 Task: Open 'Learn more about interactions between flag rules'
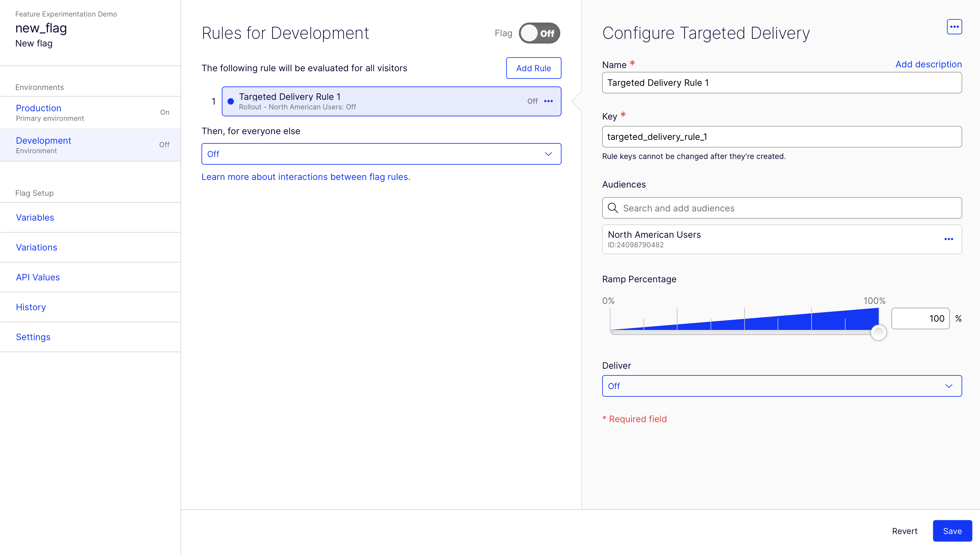(x=306, y=177)
